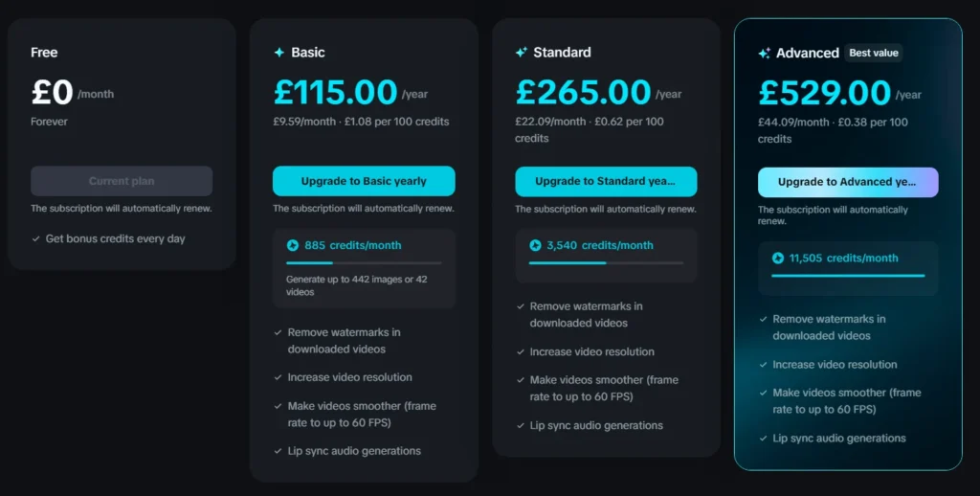Click the sparkle icon beside Standard plan

[522, 53]
